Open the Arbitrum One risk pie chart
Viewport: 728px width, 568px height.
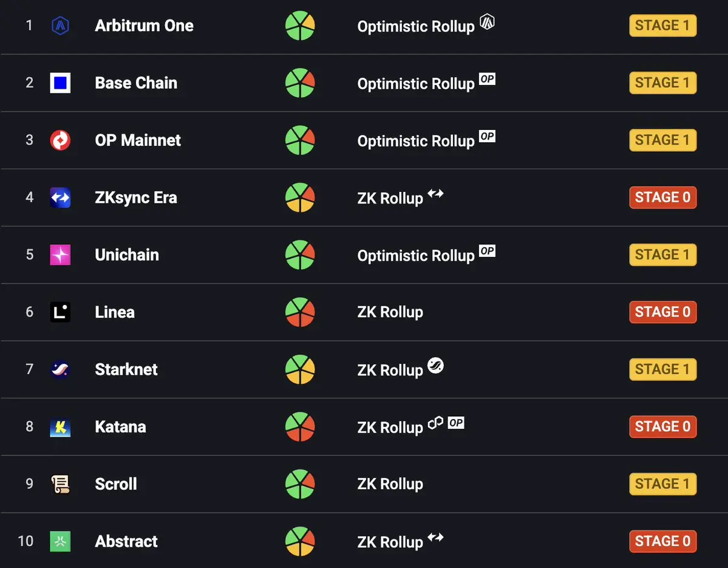300,26
